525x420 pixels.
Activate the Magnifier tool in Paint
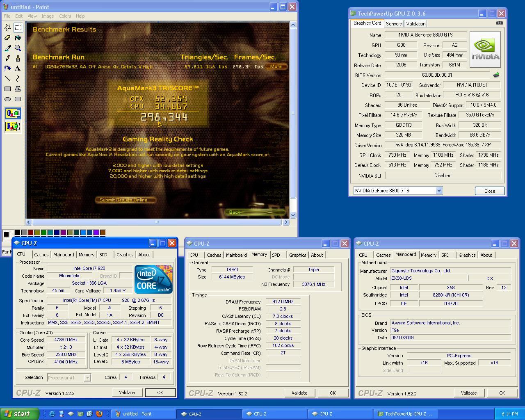point(18,48)
